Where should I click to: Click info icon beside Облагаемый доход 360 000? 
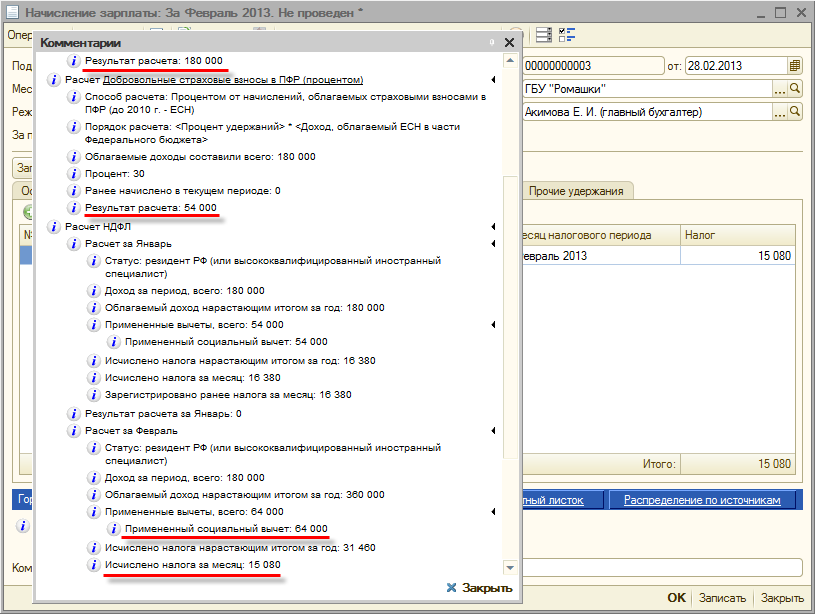point(94,495)
